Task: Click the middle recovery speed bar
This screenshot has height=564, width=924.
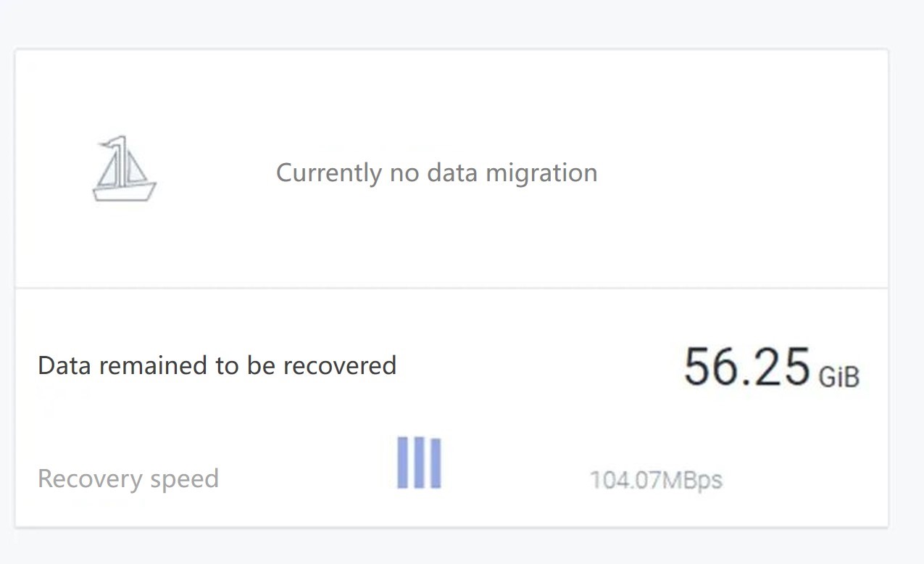Action: point(419,463)
